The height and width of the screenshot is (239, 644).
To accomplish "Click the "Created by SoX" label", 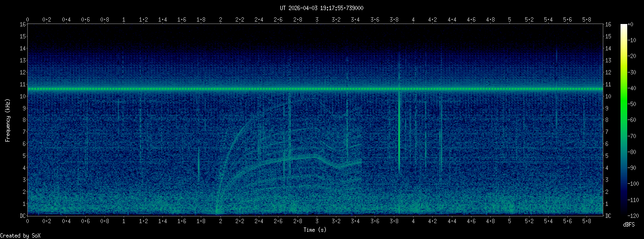I will 20,235.
